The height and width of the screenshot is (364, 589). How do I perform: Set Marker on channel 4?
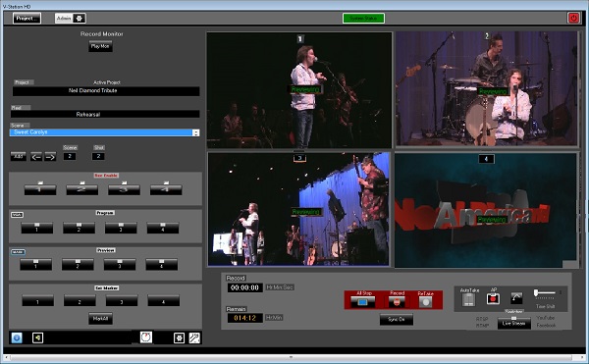point(163,301)
